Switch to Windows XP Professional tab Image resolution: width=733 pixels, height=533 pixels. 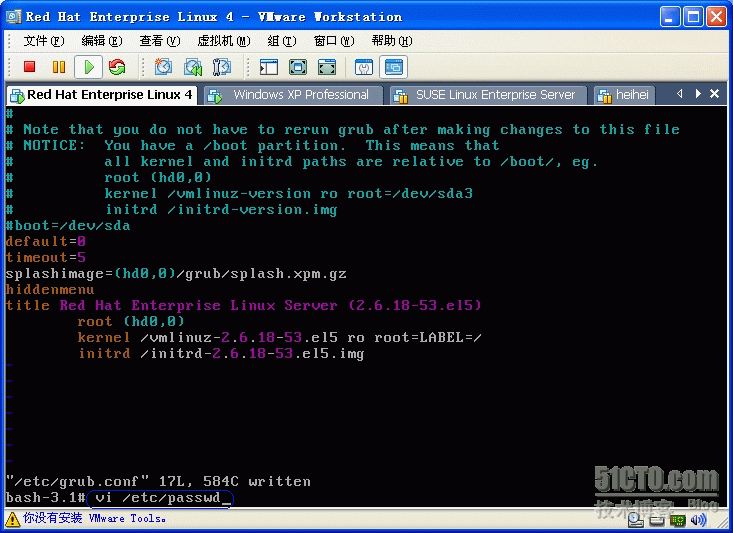tap(293, 95)
